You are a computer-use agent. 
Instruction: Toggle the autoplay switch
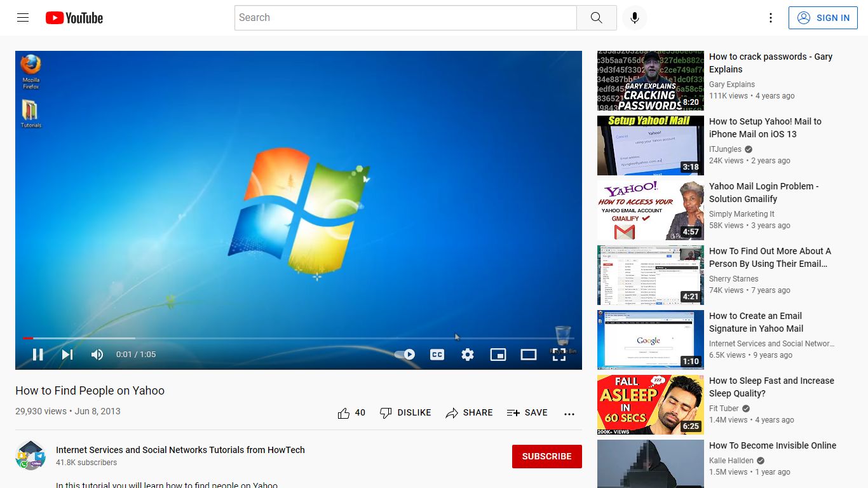(x=405, y=355)
